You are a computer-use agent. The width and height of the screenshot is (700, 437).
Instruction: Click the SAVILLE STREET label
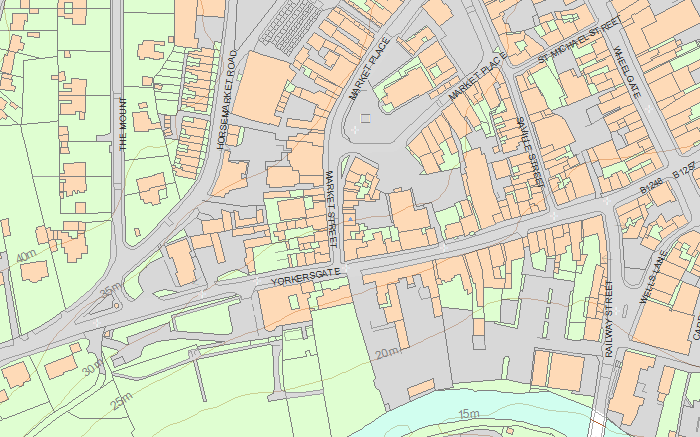click(x=530, y=152)
